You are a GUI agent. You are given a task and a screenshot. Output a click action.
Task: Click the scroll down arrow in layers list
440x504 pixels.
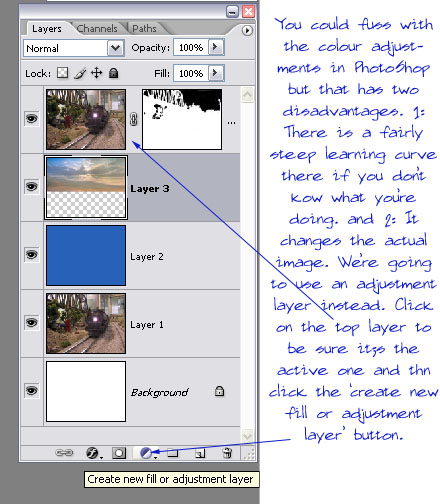click(x=247, y=436)
